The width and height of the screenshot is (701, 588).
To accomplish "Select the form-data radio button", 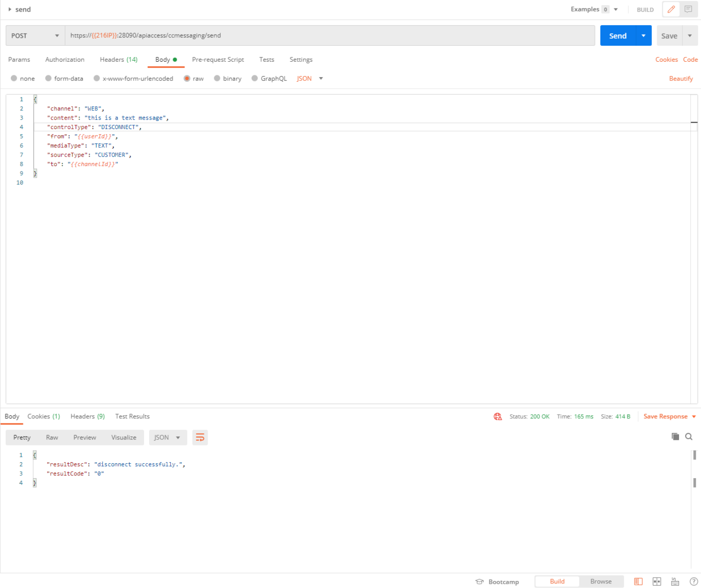I will pos(48,79).
